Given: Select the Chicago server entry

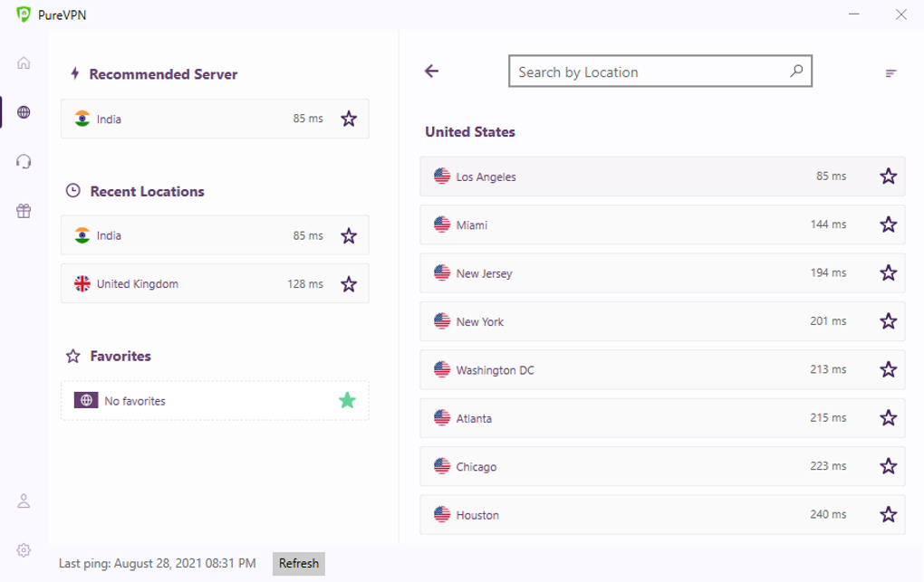Looking at the screenshot, I should tap(634, 466).
